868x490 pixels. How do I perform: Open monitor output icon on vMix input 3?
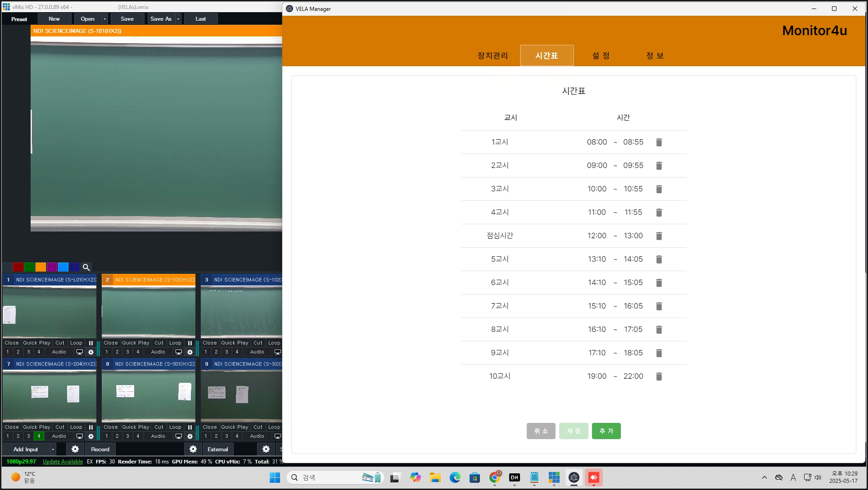[x=278, y=352]
